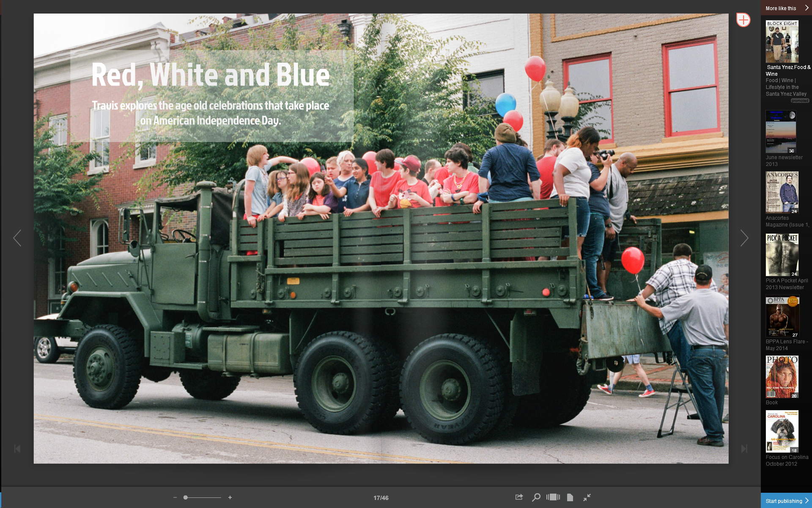Expand the More like this panel
Image resolution: width=812 pixels, height=508 pixels.
pyautogui.click(x=807, y=8)
